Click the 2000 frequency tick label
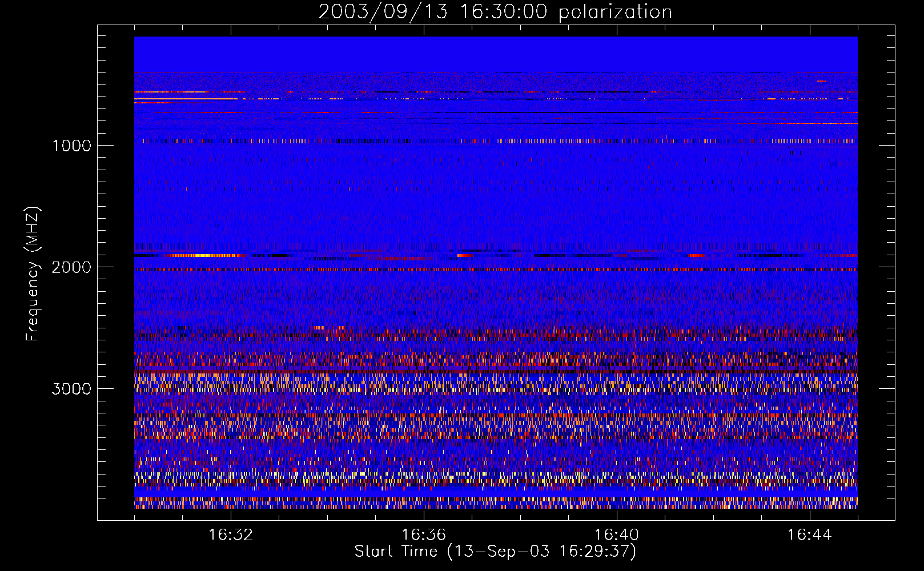 click(71, 267)
